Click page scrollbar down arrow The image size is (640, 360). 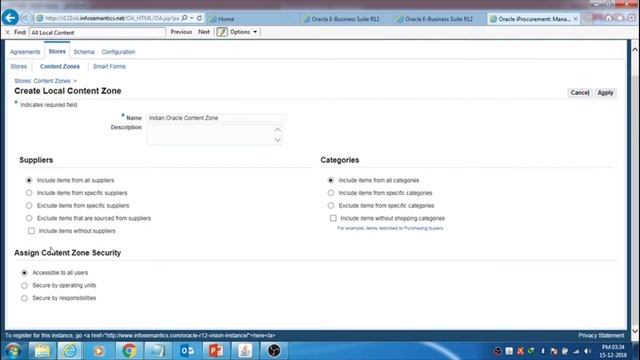click(635, 331)
